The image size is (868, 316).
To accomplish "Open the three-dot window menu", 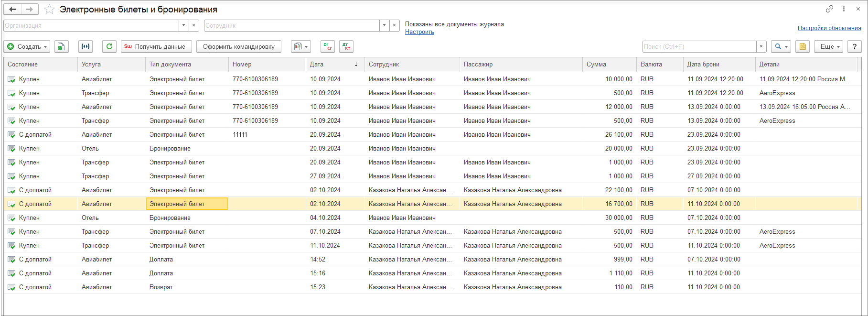I will tap(844, 9).
